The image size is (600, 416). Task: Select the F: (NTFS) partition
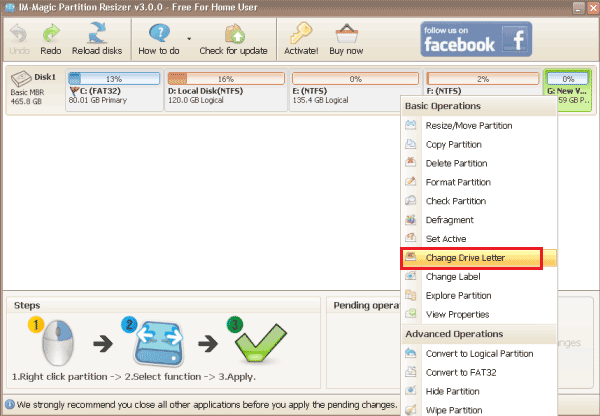tap(483, 82)
